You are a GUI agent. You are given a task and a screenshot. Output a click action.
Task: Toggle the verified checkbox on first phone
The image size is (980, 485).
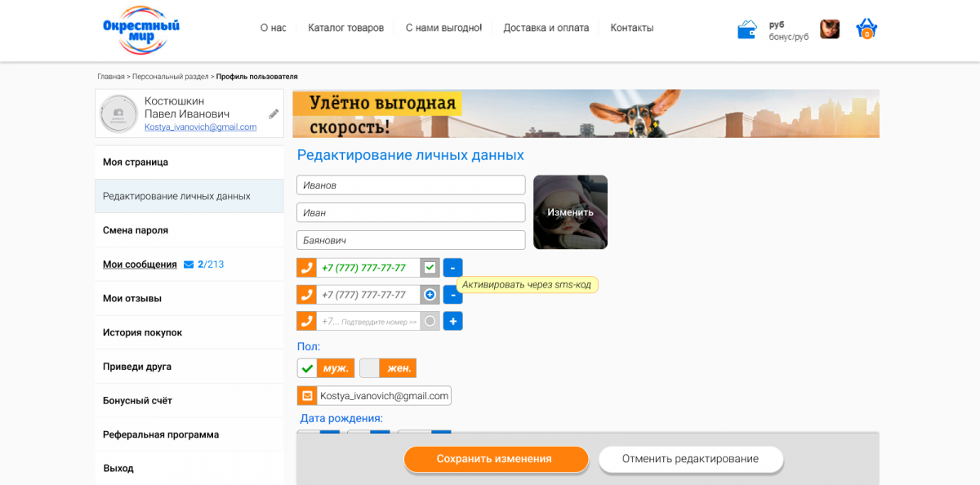pos(430,267)
